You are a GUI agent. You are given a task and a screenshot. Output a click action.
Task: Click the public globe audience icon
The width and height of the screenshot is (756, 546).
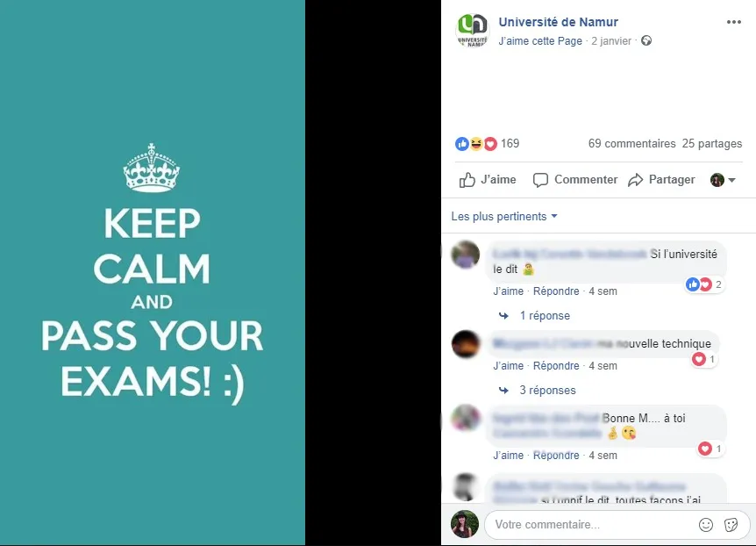[646, 41]
